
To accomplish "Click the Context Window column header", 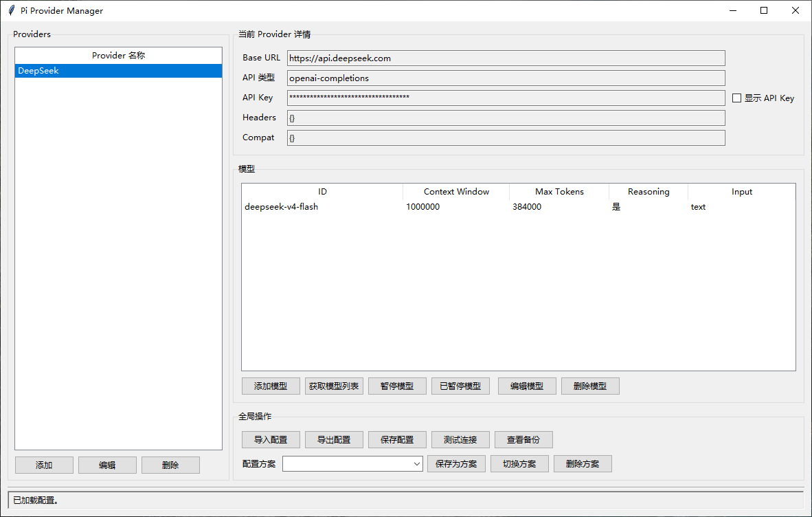I will point(456,192).
